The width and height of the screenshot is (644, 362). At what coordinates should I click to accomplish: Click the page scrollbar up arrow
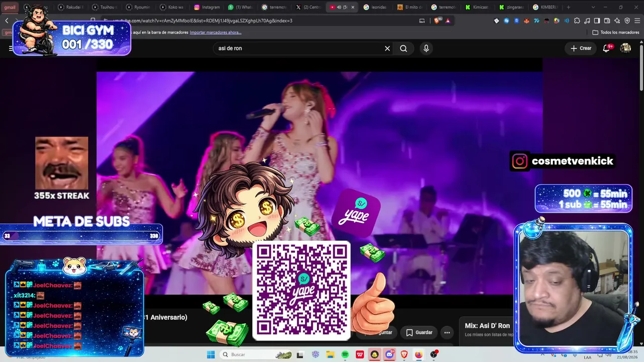(641, 42)
